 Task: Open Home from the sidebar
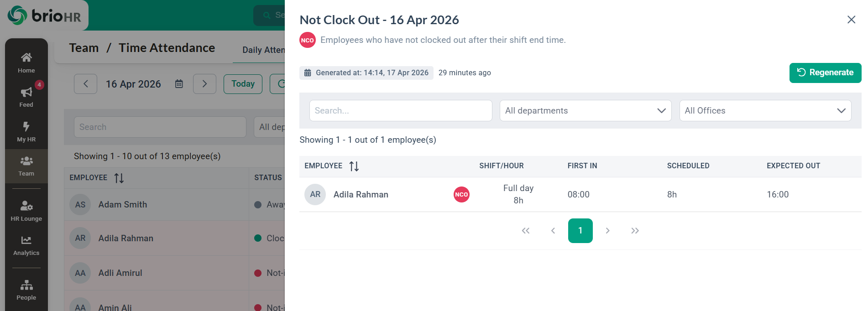pyautogui.click(x=26, y=62)
